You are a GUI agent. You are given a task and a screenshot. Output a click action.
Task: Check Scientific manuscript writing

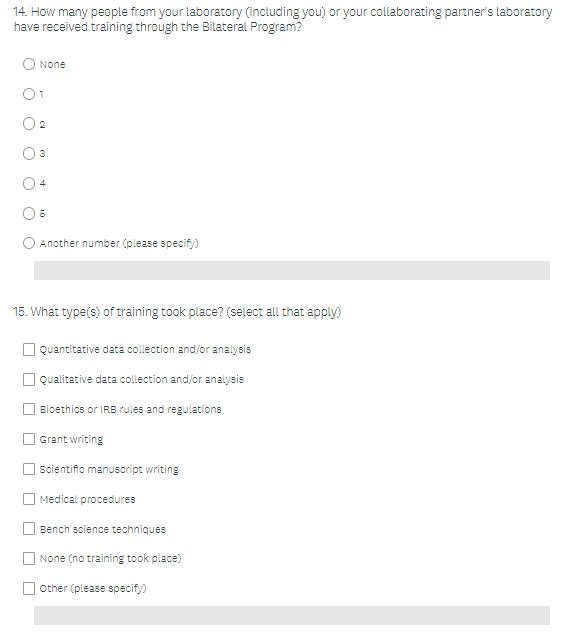pyautogui.click(x=29, y=469)
